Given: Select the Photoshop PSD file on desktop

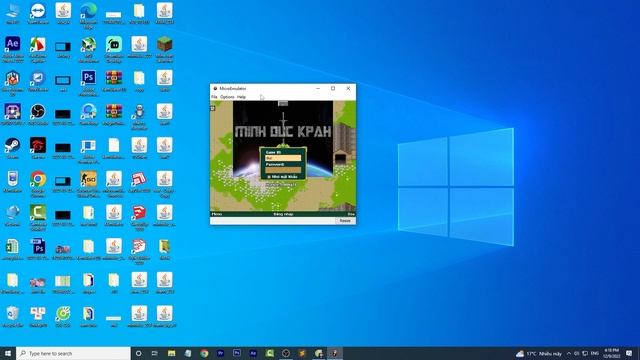Looking at the screenshot, I should (38, 249).
